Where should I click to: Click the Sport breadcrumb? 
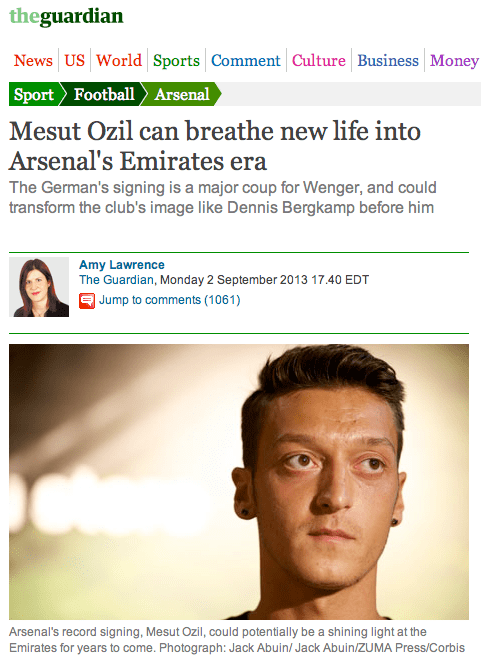click(34, 94)
